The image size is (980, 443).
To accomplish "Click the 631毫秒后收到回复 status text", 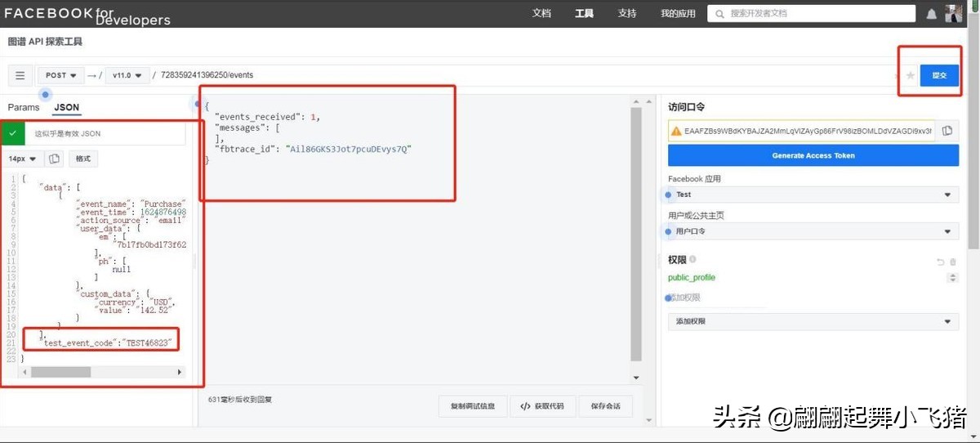I will [x=240, y=400].
